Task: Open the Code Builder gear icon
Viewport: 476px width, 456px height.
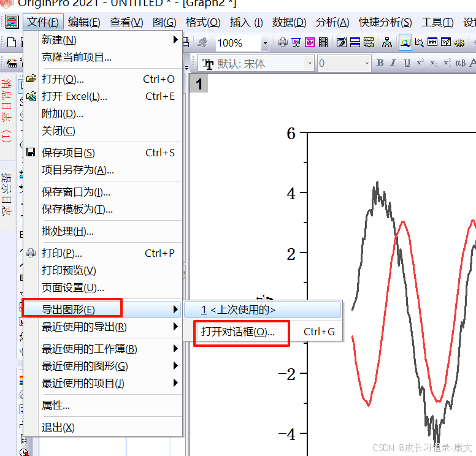Action: [x=459, y=42]
